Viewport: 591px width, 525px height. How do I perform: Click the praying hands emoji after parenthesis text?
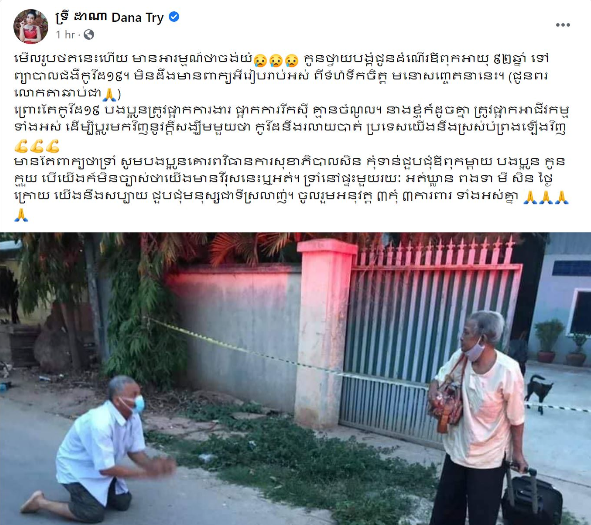tap(109, 94)
